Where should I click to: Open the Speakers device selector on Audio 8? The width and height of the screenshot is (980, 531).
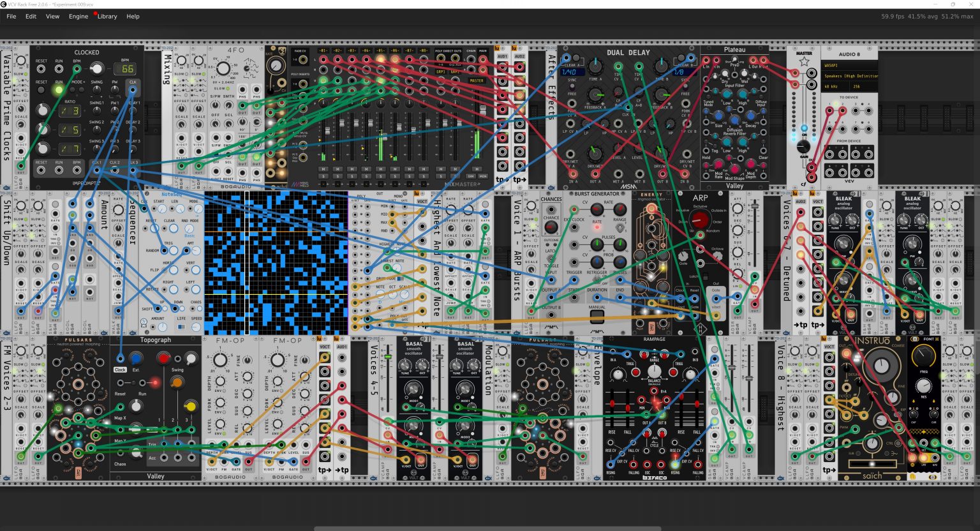(x=850, y=76)
